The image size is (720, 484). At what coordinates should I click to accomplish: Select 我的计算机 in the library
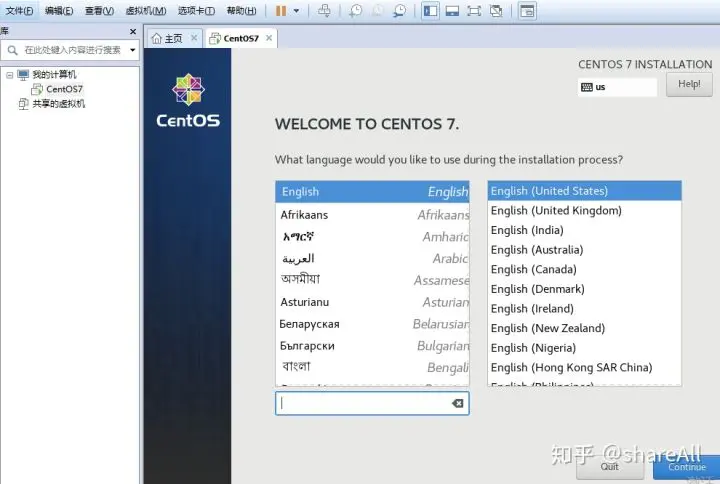(x=54, y=74)
